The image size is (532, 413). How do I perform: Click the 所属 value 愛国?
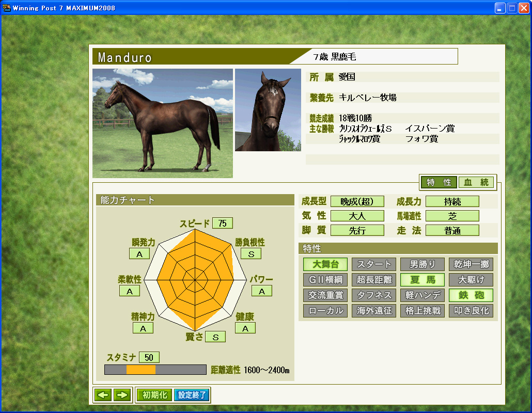pyautogui.click(x=347, y=77)
